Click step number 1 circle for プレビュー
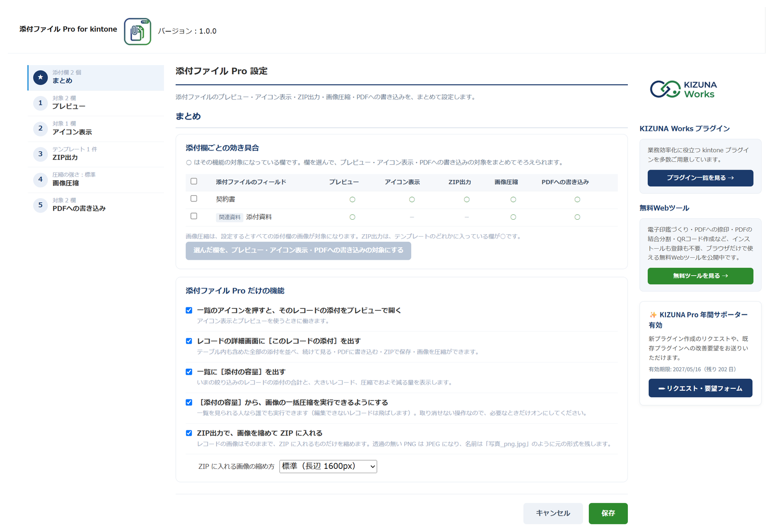 [40, 103]
